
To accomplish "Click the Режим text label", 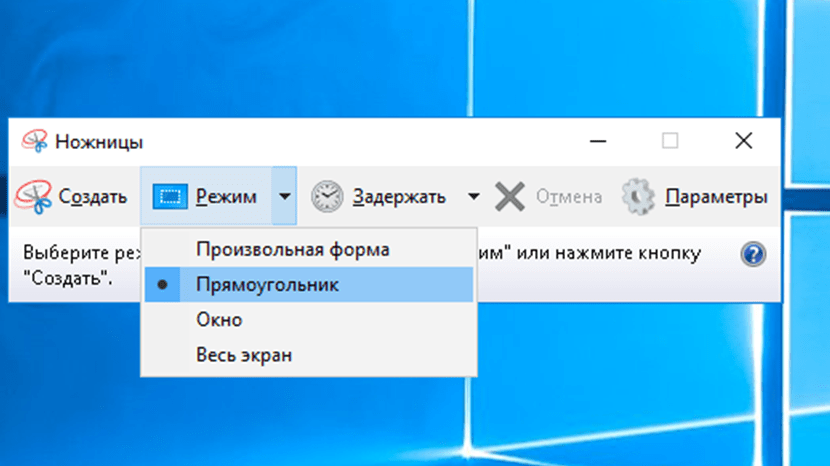I will click(226, 196).
